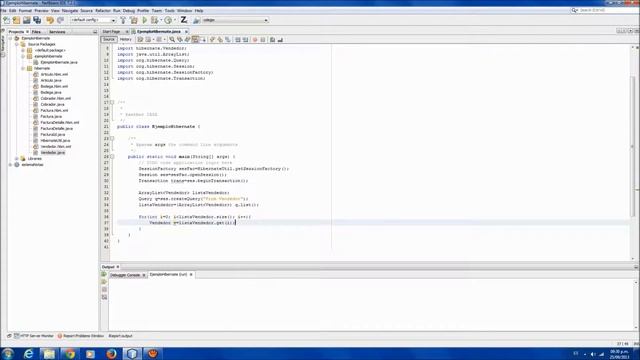The height and width of the screenshot is (360, 640).
Task: Expand the sistemaNotas project node
Action: 11,164
